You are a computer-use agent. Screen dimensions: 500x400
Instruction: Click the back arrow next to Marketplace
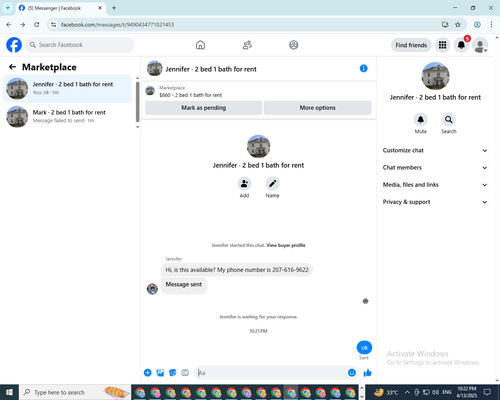(12, 67)
